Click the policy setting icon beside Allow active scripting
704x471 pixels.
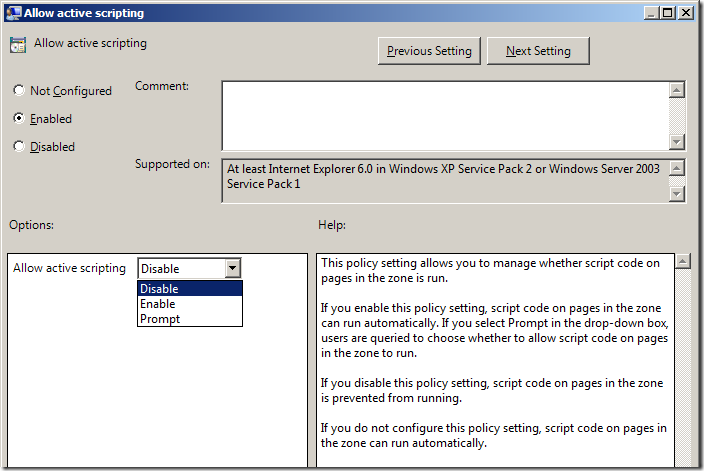(18, 45)
